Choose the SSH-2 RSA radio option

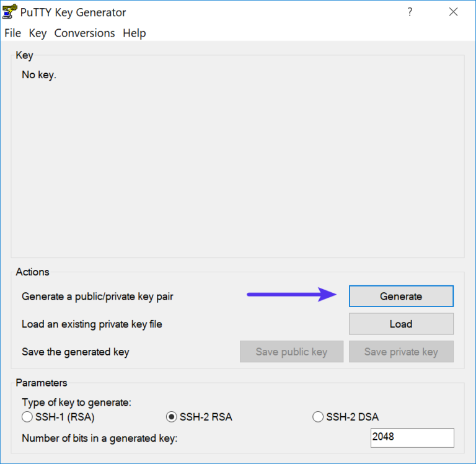pyautogui.click(x=172, y=417)
